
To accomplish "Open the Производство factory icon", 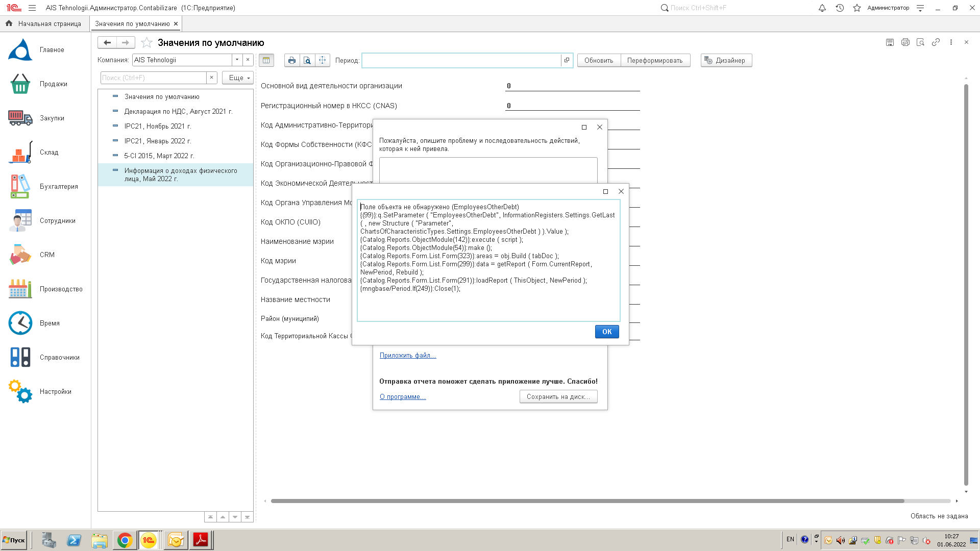I will (20, 289).
